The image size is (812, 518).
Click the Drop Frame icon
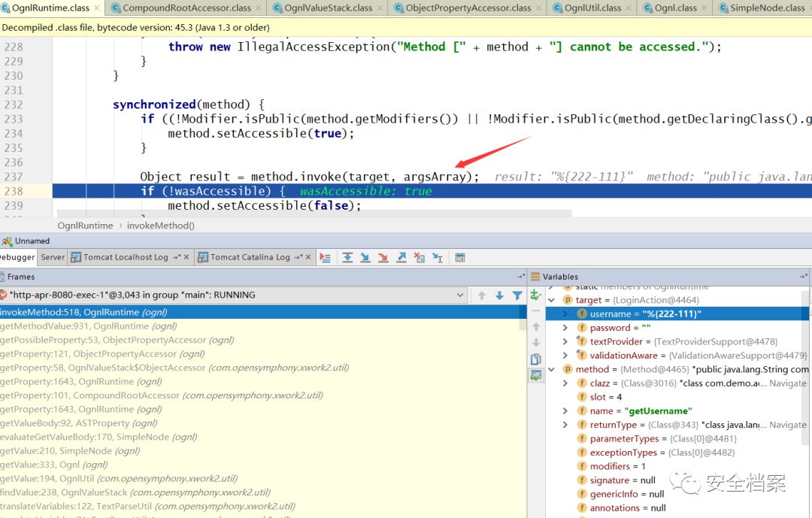pyautogui.click(x=420, y=257)
